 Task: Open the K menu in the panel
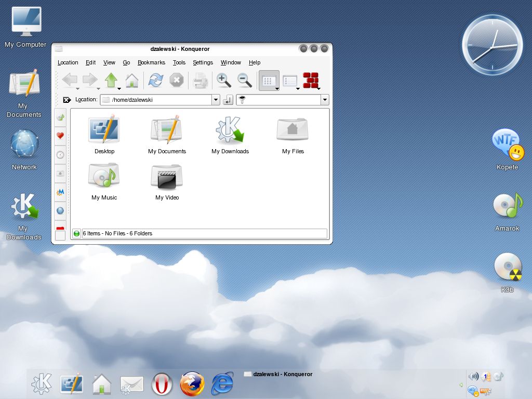[42, 384]
